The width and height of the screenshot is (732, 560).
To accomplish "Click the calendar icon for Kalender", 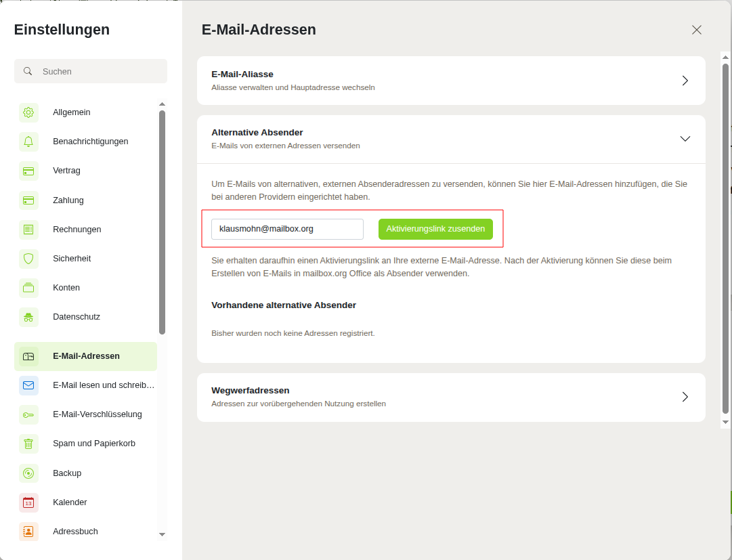I will pos(28,502).
